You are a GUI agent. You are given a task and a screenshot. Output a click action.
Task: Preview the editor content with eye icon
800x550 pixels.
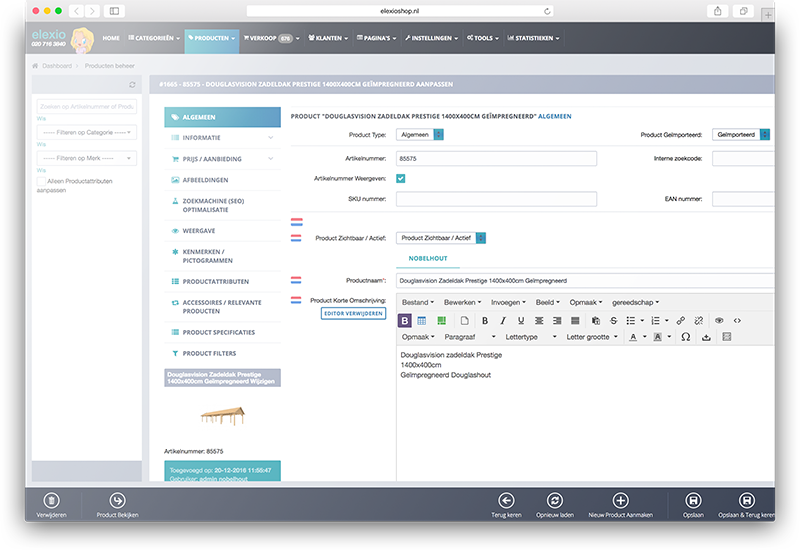click(719, 320)
